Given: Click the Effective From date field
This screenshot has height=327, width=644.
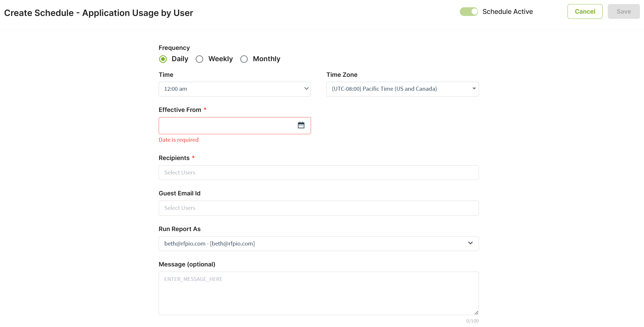Looking at the screenshot, I should pyautogui.click(x=226, y=126).
